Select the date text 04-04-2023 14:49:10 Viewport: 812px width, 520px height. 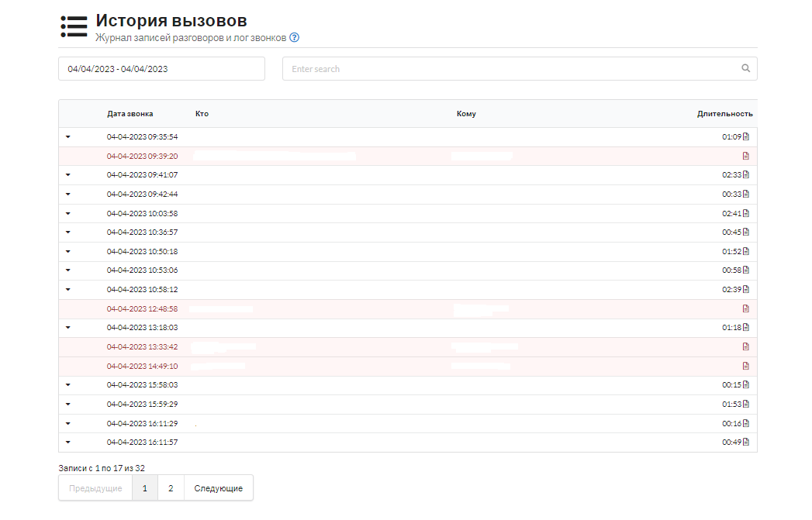(x=142, y=366)
